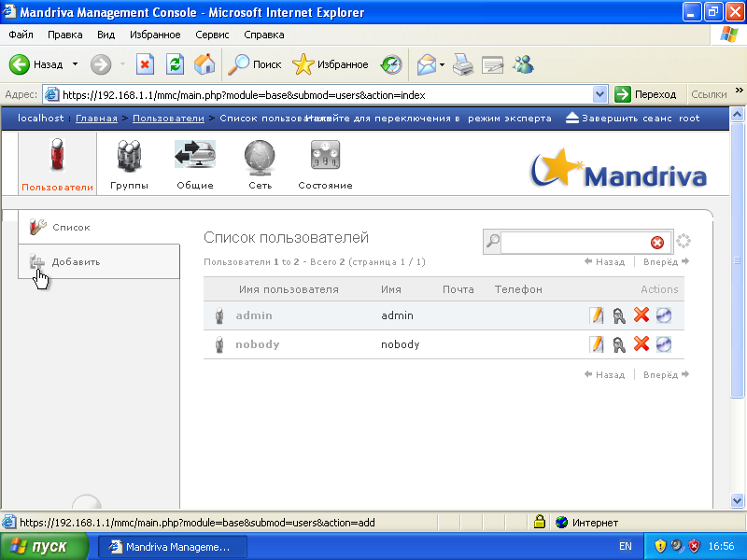This screenshot has height=560, width=747.
Task: Open the address bar dropdown
Action: coord(599,95)
